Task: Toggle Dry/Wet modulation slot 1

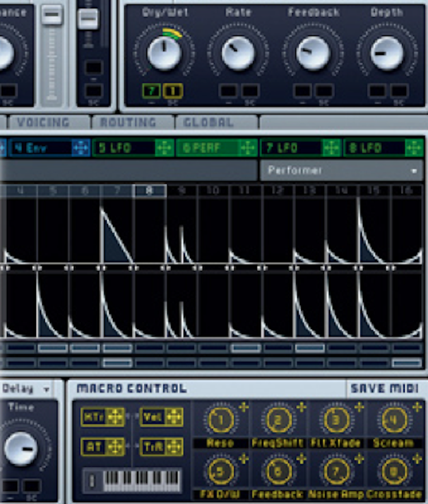Action: pos(172,92)
